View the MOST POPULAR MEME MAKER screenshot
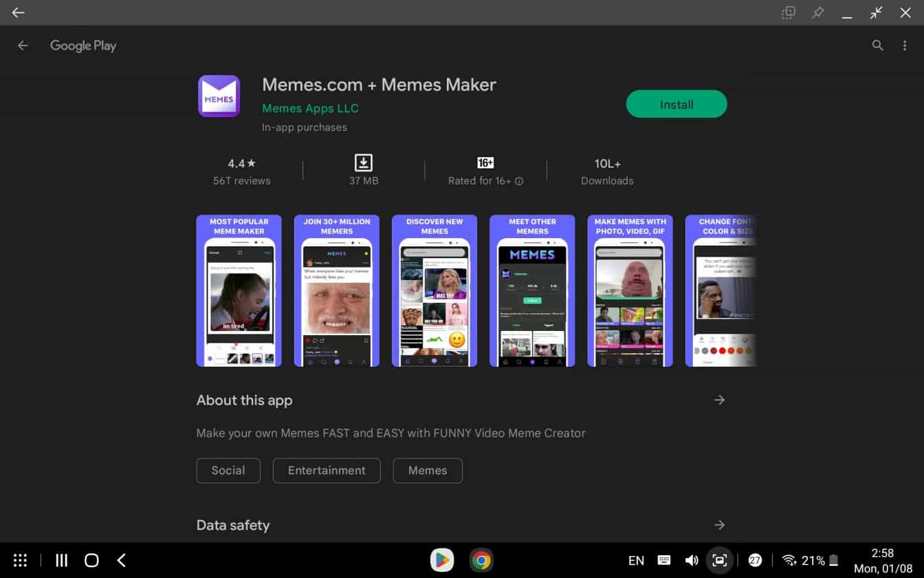 click(x=239, y=290)
